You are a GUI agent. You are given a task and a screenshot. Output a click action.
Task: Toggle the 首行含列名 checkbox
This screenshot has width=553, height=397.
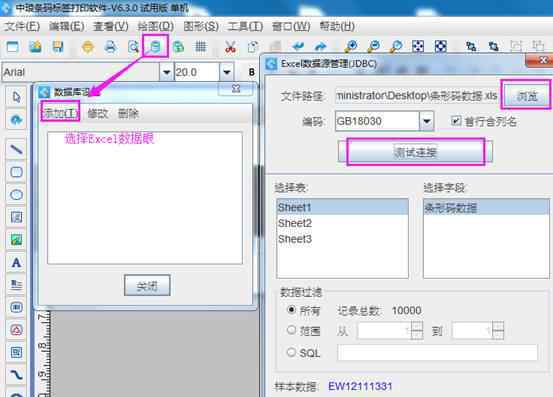[456, 121]
